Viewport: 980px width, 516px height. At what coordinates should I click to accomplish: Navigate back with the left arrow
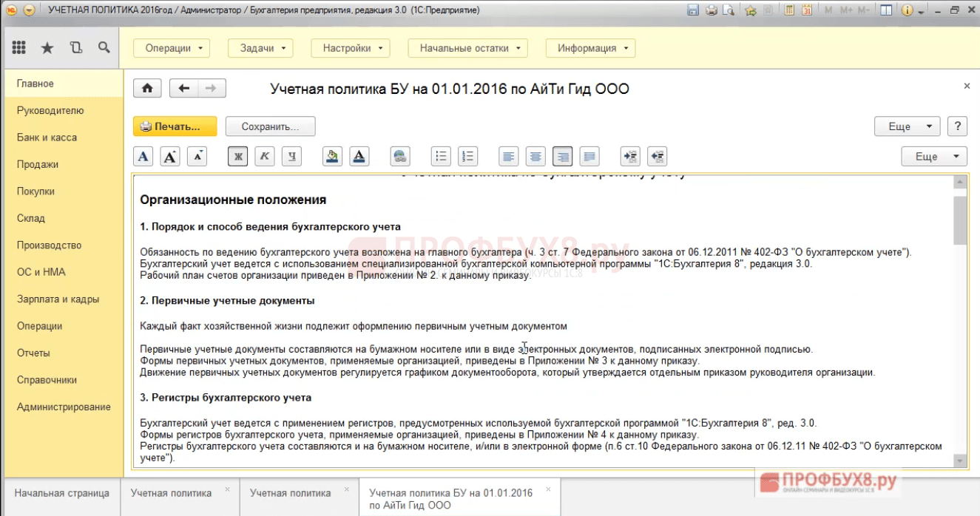[x=184, y=89]
